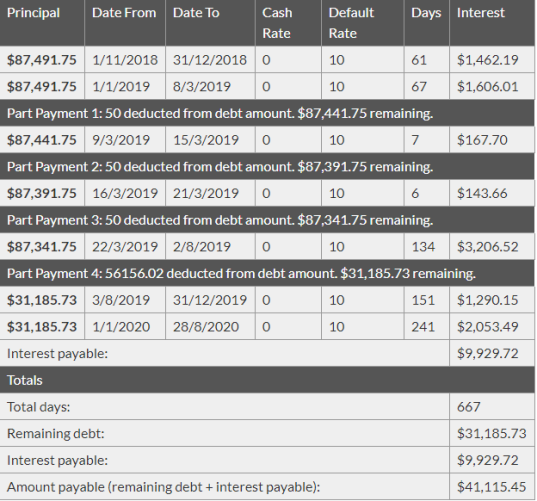
Task: Click the Date From column header
Action: pos(125,23)
